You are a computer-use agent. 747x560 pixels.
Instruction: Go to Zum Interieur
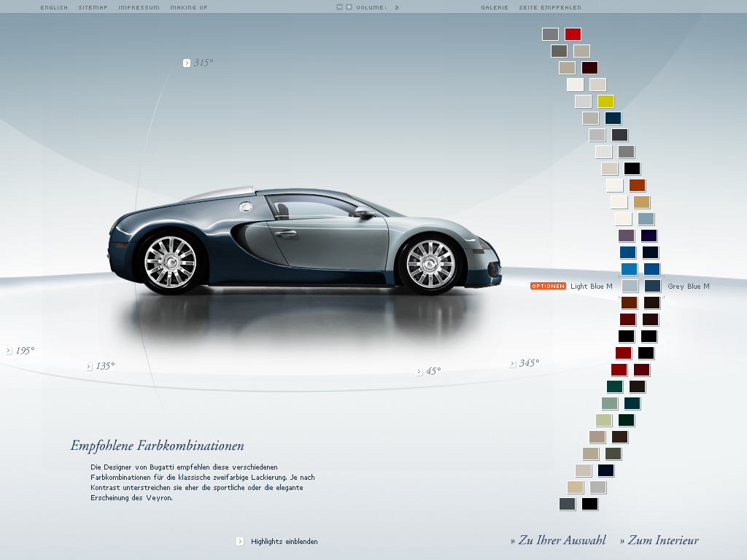click(x=659, y=540)
